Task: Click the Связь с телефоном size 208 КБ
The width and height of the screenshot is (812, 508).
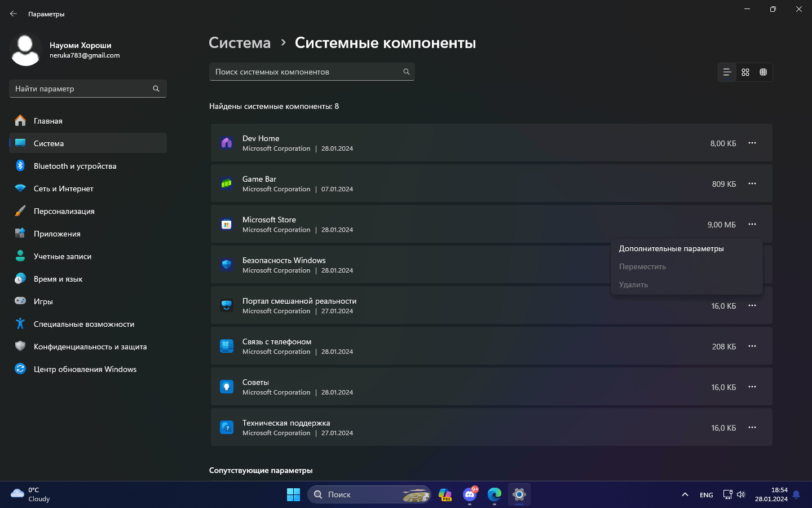Action: (724, 347)
